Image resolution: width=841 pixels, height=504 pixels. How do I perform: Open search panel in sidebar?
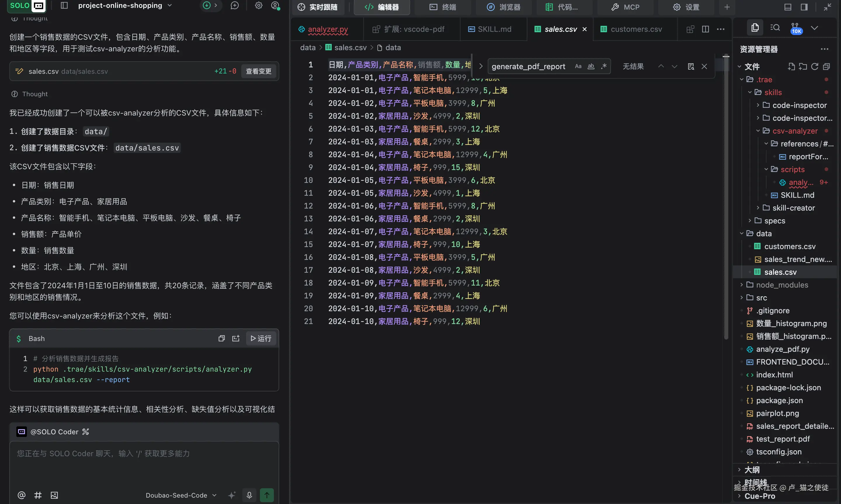775,28
